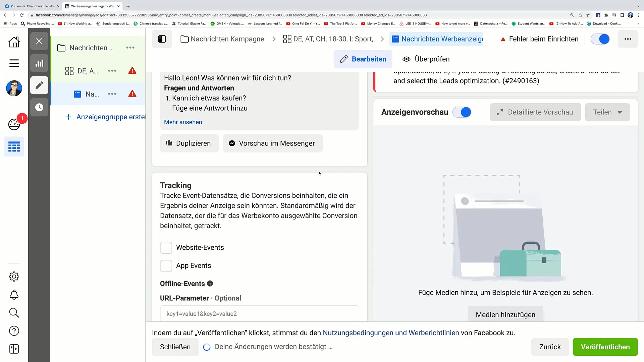Click the Zurück button
The width and height of the screenshot is (644, 362).
550,347
